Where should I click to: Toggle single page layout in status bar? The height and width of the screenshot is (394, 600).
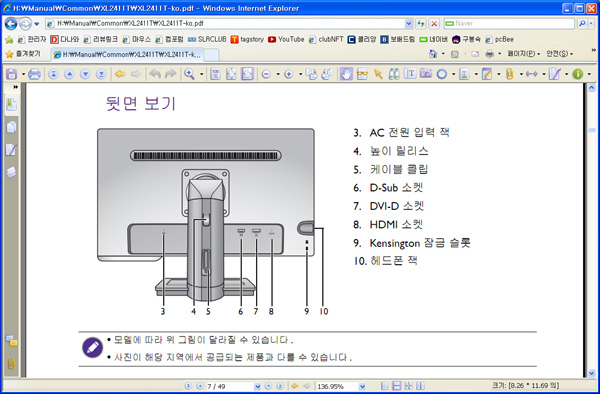click(385, 386)
